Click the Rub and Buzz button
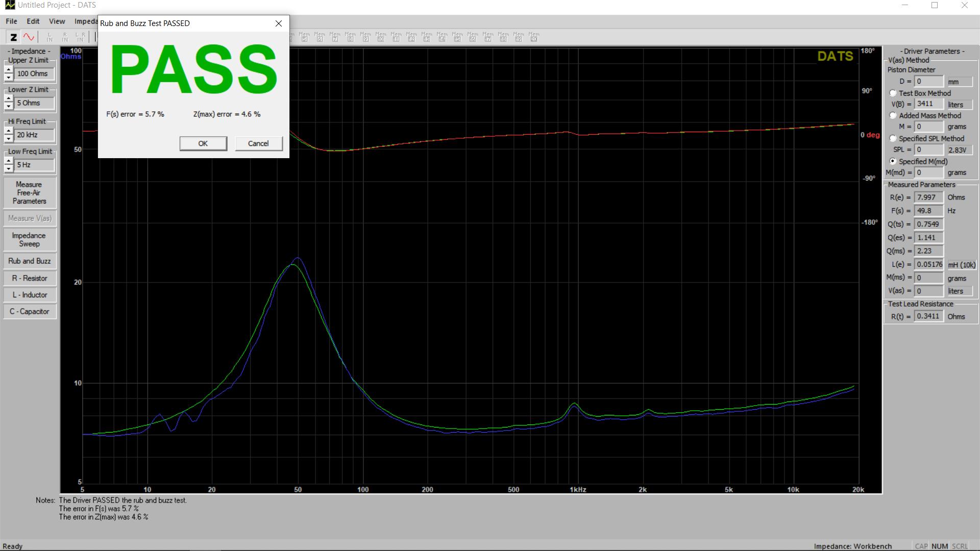The height and width of the screenshot is (551, 980). (x=29, y=261)
